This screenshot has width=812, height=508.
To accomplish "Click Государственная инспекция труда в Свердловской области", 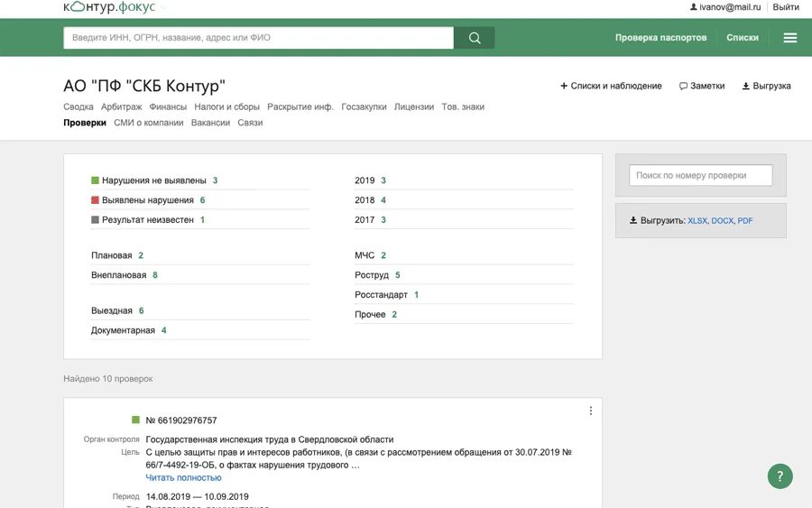I will [269, 439].
